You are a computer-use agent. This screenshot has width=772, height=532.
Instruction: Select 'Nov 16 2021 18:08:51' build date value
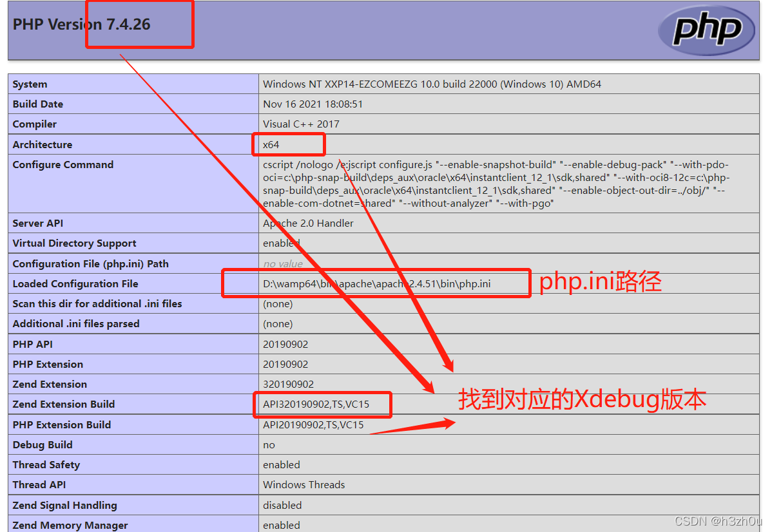click(313, 104)
